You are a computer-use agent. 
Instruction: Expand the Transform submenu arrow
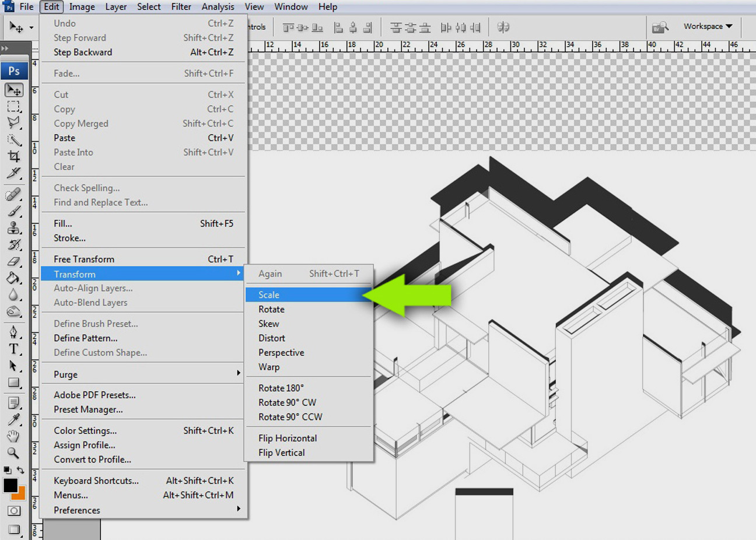click(x=238, y=273)
